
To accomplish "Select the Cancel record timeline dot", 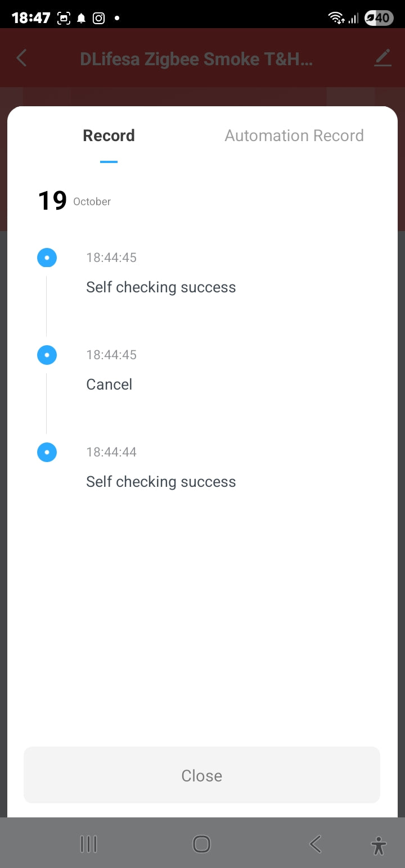I will 47,355.
